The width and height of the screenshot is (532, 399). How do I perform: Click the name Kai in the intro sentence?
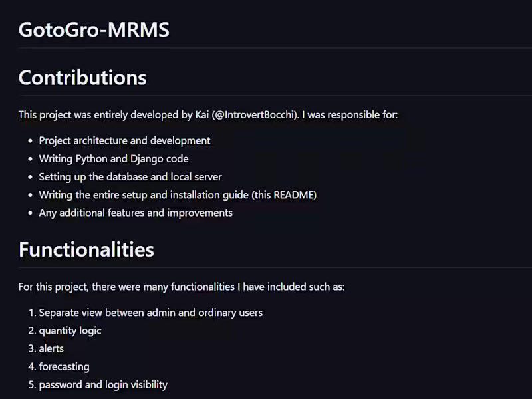click(x=202, y=115)
